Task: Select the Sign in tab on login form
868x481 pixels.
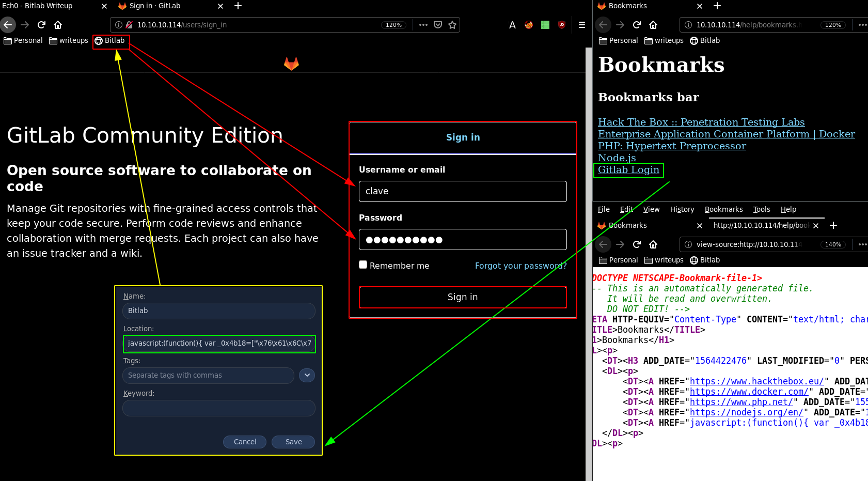Action: [463, 137]
